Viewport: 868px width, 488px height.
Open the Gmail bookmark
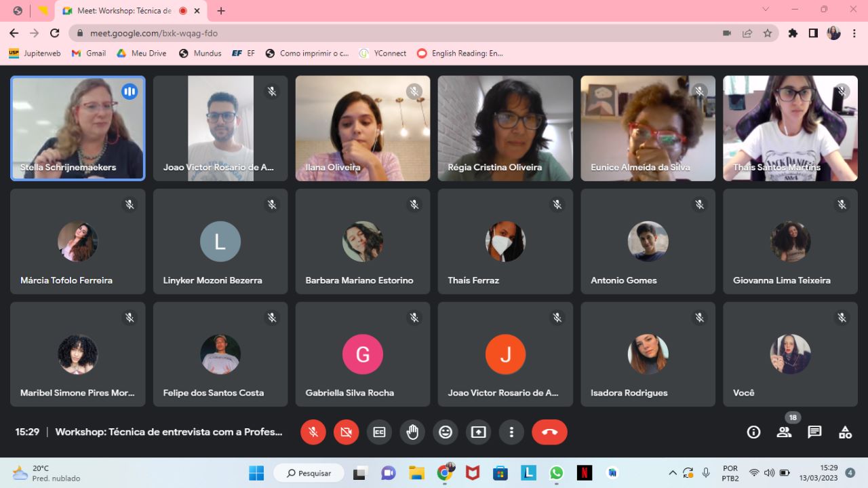pyautogui.click(x=89, y=53)
